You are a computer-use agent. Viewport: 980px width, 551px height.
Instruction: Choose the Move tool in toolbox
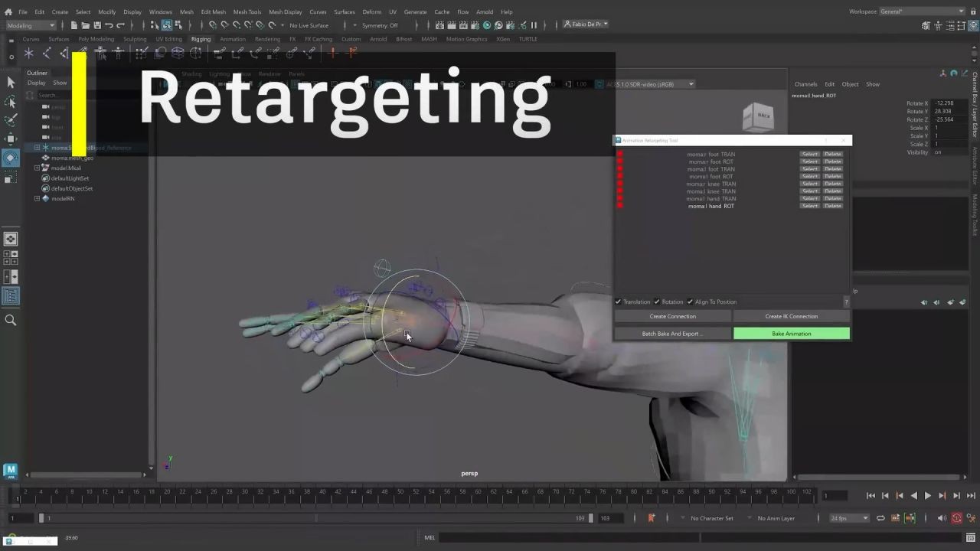tap(11, 139)
